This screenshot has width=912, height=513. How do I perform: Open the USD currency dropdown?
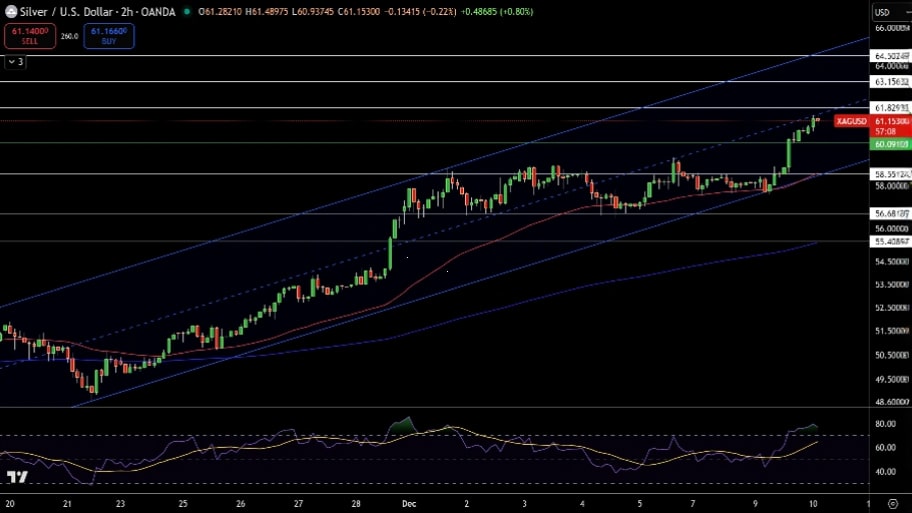[882, 12]
